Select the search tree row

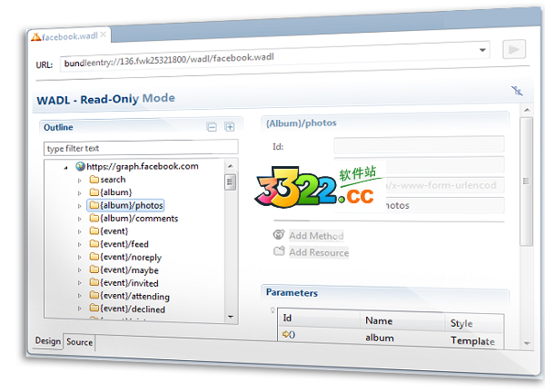[108, 180]
